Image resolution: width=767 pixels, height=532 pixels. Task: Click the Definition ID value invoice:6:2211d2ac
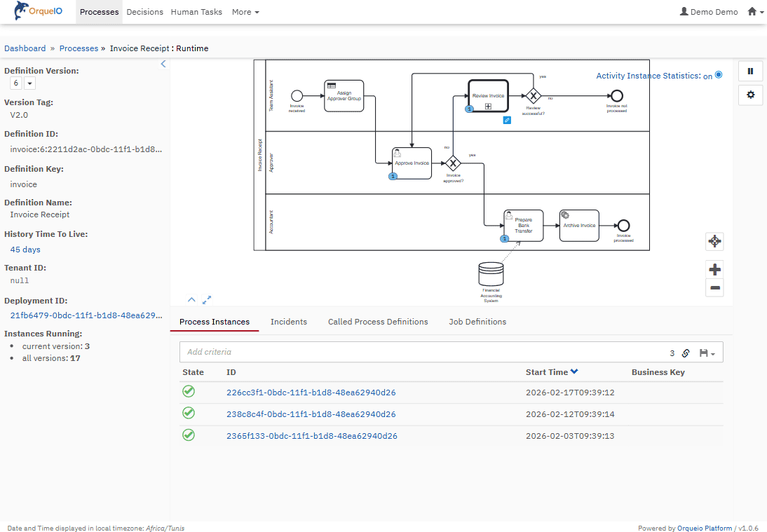(86, 149)
